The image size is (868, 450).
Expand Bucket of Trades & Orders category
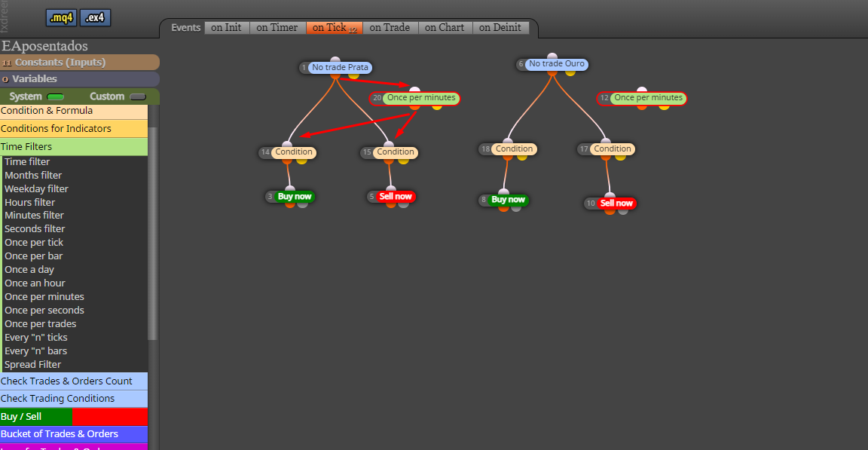click(x=74, y=434)
